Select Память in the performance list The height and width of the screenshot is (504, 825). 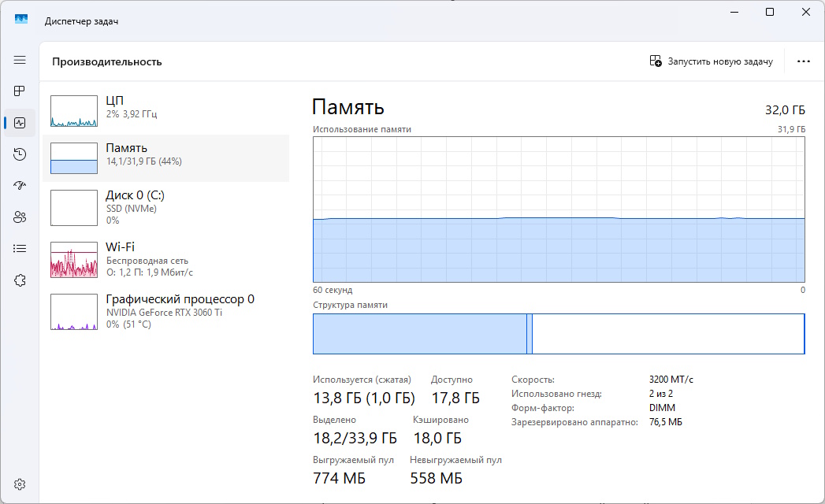165,158
